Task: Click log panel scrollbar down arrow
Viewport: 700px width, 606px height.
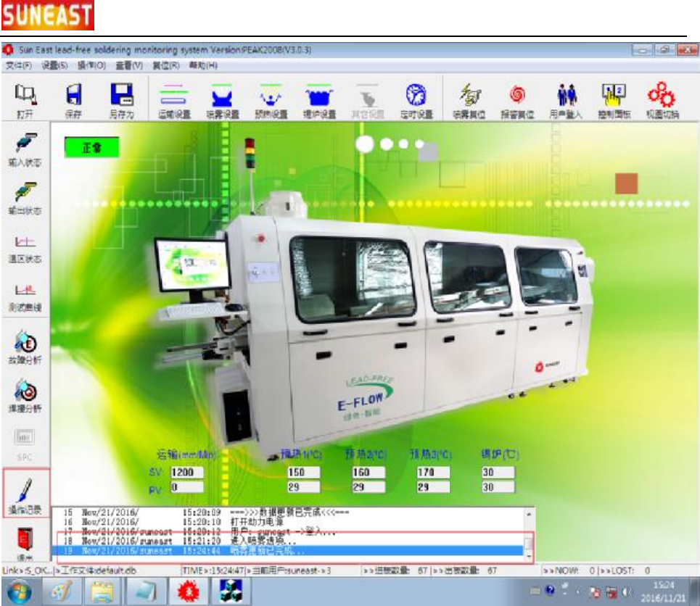Action: pyautogui.click(x=529, y=557)
